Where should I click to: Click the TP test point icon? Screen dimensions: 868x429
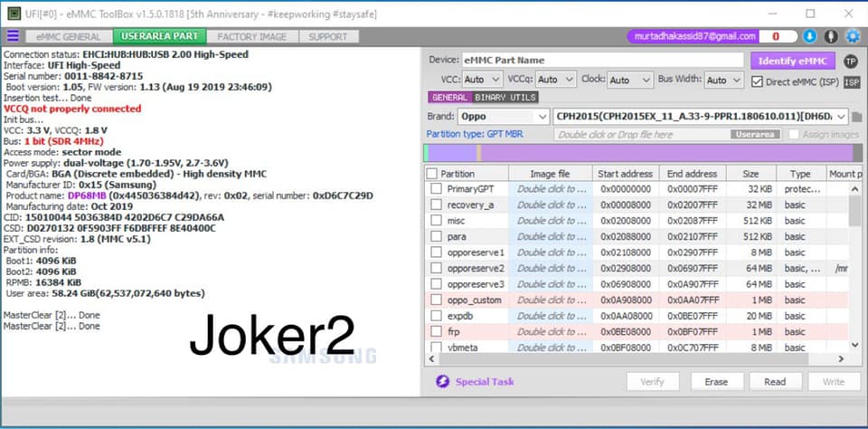point(850,61)
